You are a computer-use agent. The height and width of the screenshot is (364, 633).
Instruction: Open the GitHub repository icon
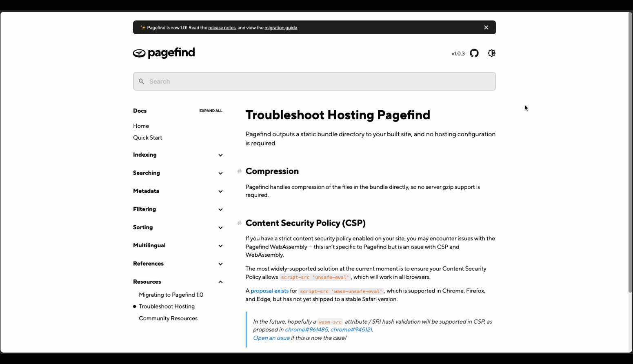pos(474,53)
